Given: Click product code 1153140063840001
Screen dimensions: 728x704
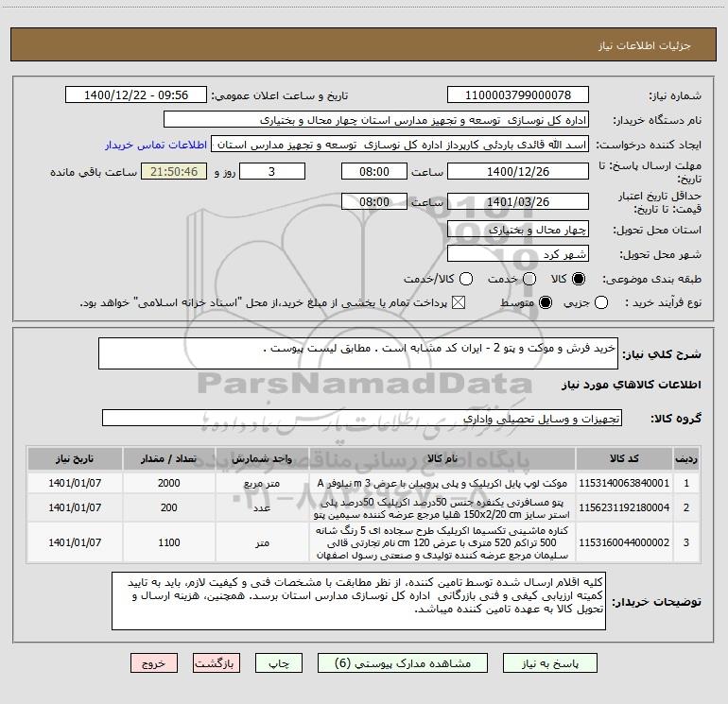Looking at the screenshot, I should (x=624, y=483).
